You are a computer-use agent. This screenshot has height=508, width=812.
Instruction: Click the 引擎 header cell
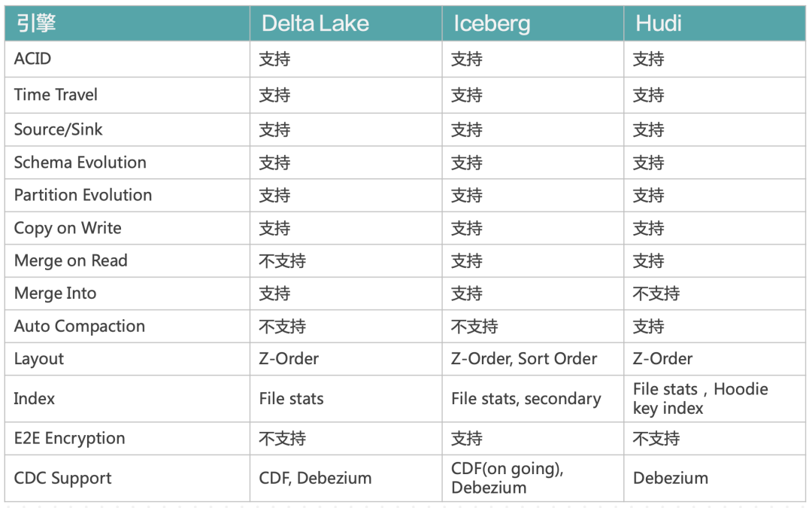pyautogui.click(x=36, y=23)
